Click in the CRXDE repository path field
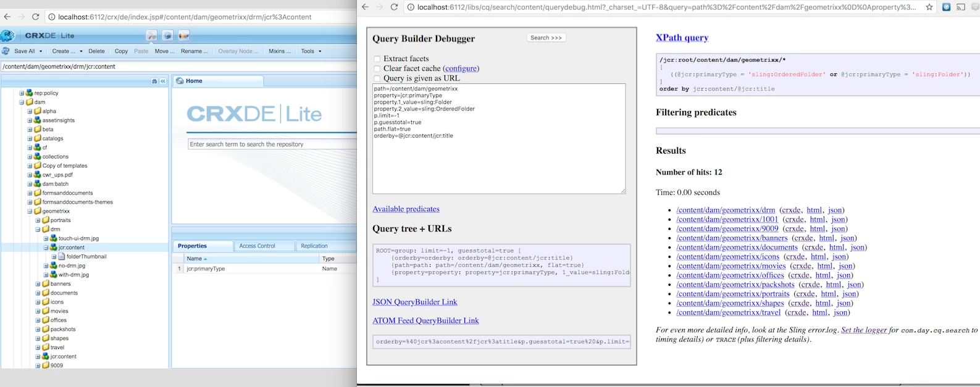 178,67
